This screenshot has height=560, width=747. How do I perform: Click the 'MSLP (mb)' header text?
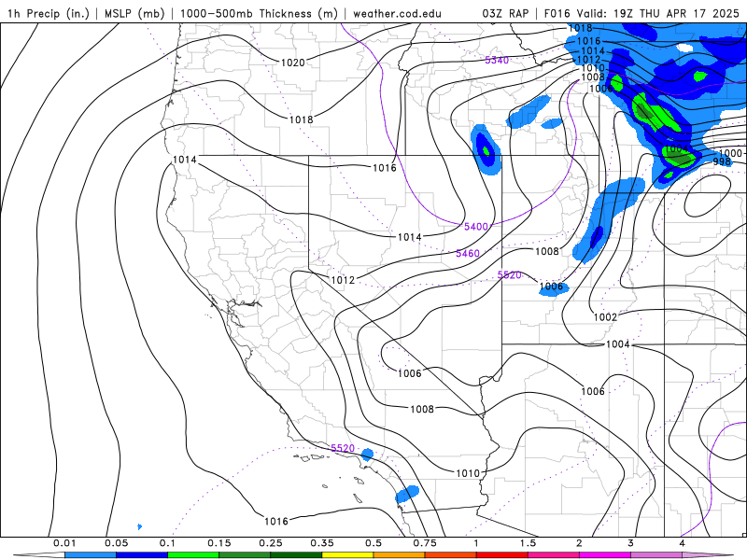(x=134, y=13)
